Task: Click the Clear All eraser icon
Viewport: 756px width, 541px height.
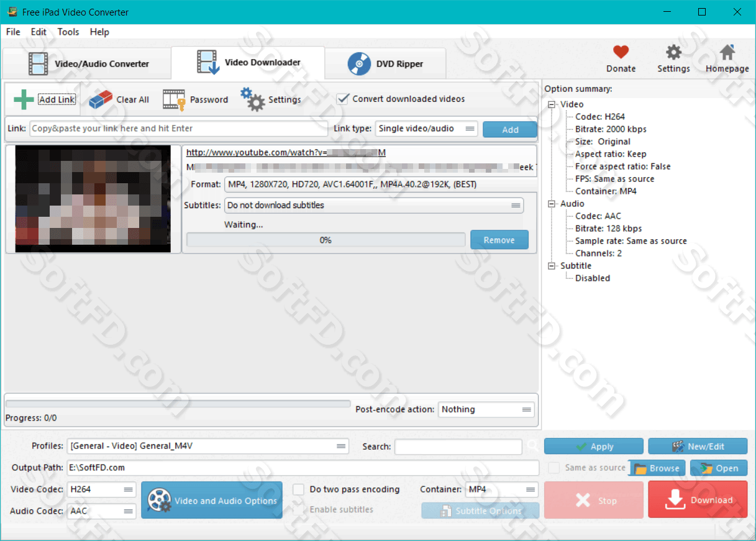Action: [x=100, y=99]
